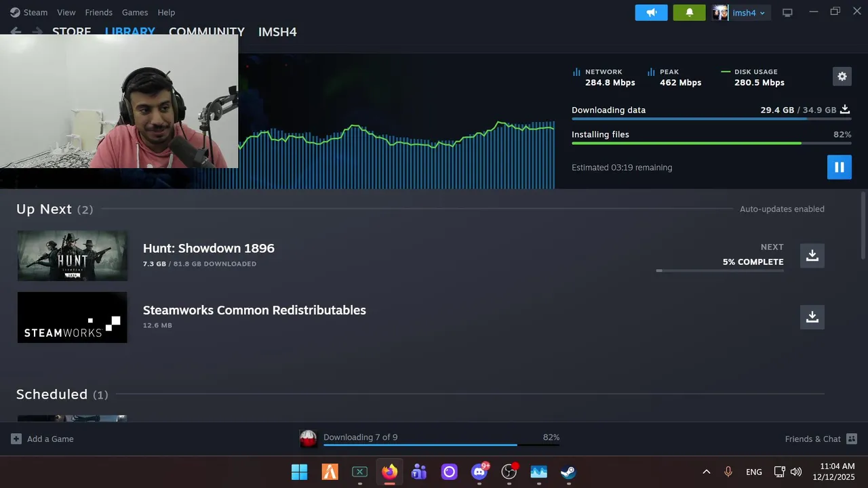Click Estimated 03:19 remaining text

click(622, 167)
